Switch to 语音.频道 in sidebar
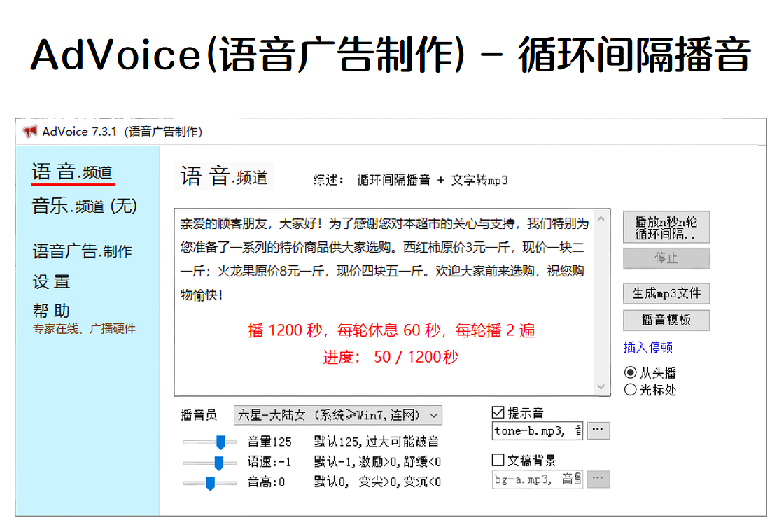The image size is (784, 532). point(72,172)
